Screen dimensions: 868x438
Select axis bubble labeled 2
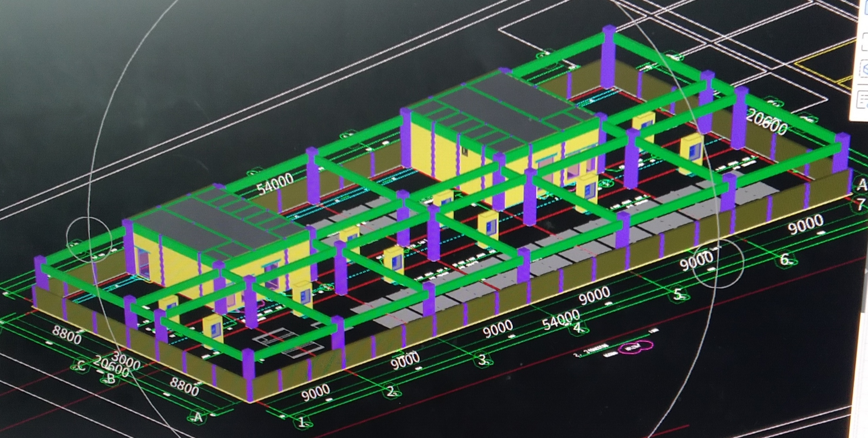coord(392,391)
